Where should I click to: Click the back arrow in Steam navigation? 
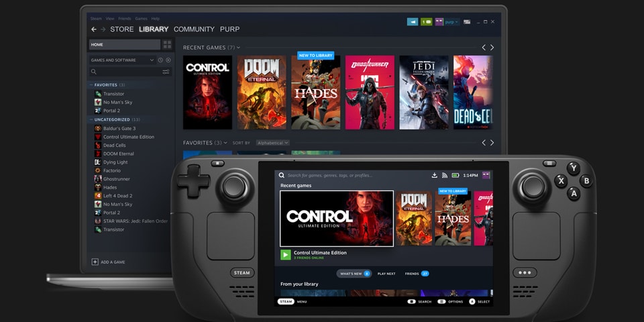tap(94, 30)
